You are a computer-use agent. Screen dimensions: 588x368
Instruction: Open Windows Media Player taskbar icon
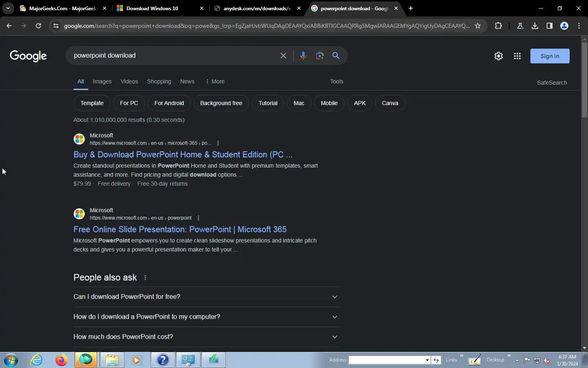click(136, 360)
